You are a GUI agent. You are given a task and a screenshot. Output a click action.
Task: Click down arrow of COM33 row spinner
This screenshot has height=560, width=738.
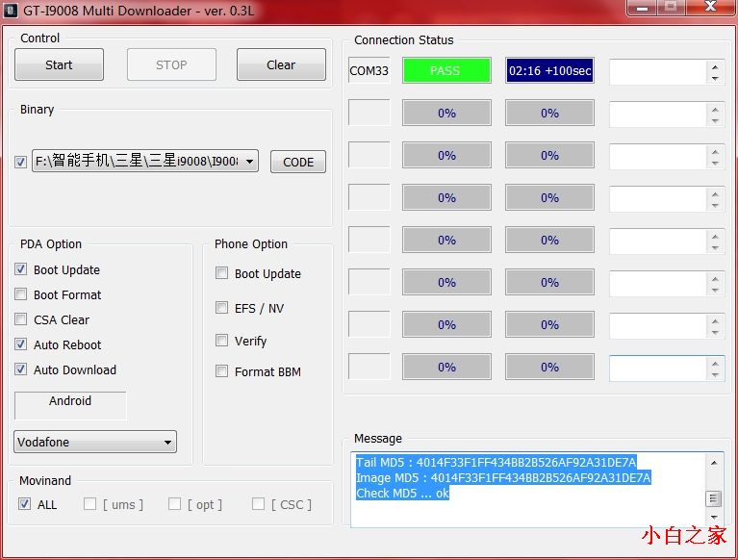click(715, 78)
